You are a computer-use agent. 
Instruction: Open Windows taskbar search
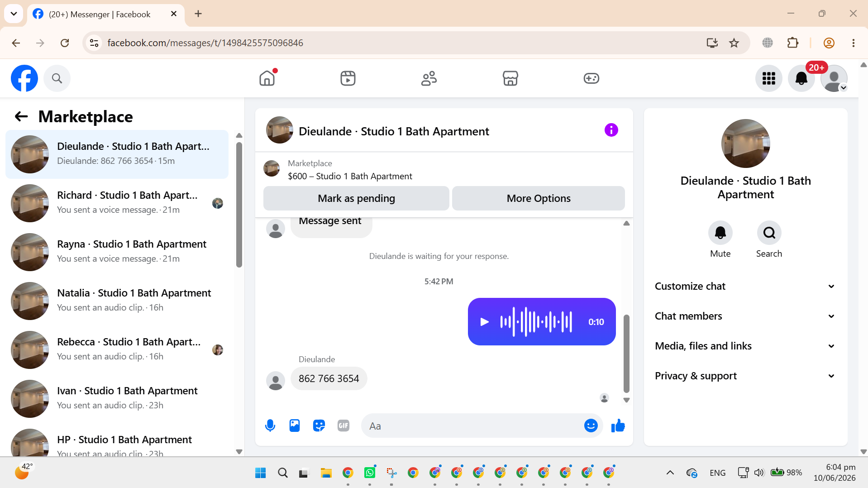(283, 473)
